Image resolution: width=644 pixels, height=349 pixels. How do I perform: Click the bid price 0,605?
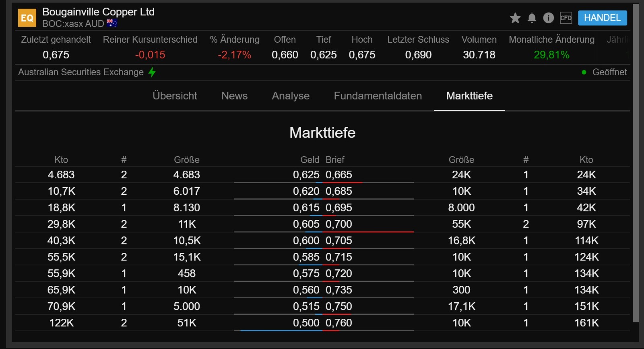[306, 224]
